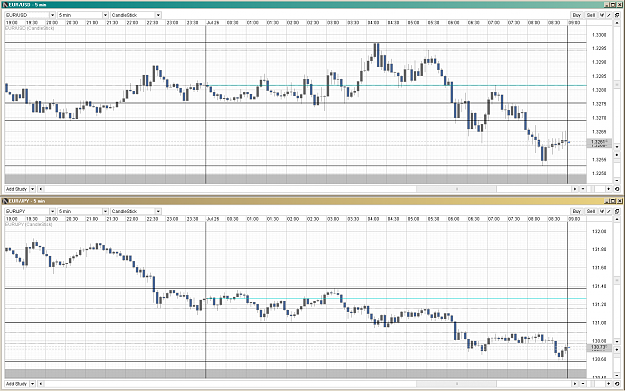
Task: Click the 04:00 time label on EUR/USD axis
Action: (373, 23)
